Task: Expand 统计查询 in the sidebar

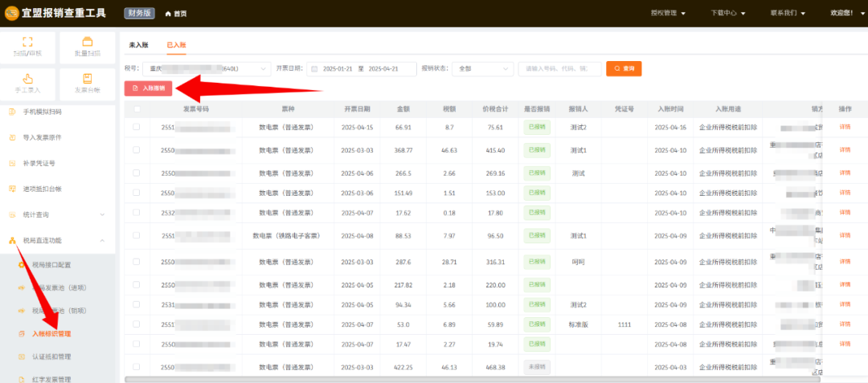Action: coord(58,214)
